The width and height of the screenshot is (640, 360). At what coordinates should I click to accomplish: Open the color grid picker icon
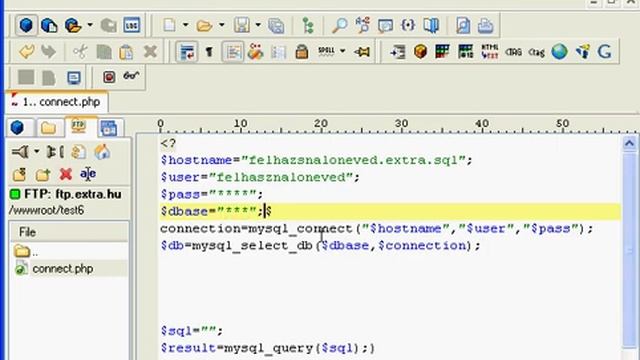442,51
